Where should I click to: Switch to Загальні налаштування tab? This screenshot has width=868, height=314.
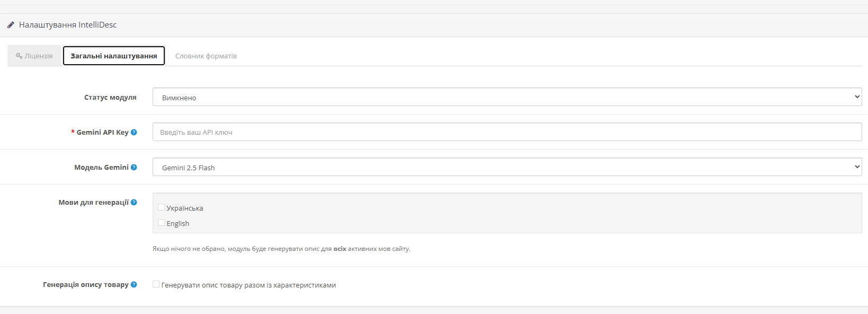point(114,56)
